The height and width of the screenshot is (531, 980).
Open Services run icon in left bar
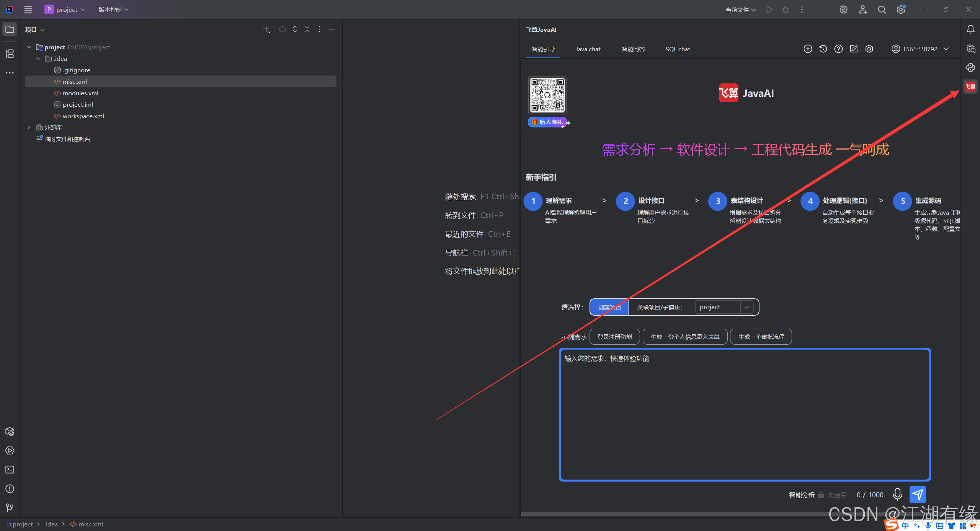(10, 451)
